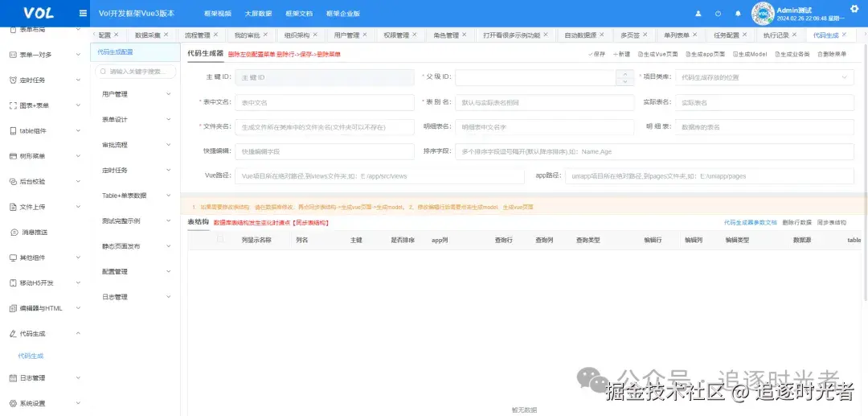Click the 定时任务 alarm clock icon in left menu

[14, 80]
